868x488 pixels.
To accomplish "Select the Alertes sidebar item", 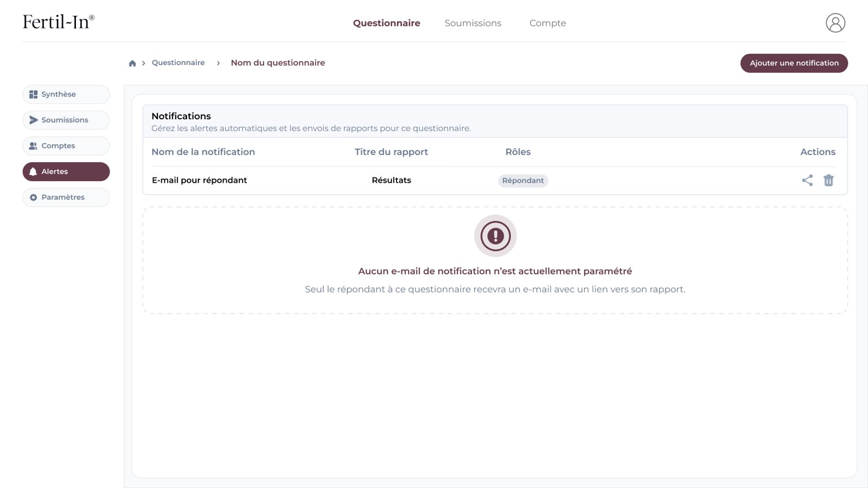I will (x=66, y=171).
